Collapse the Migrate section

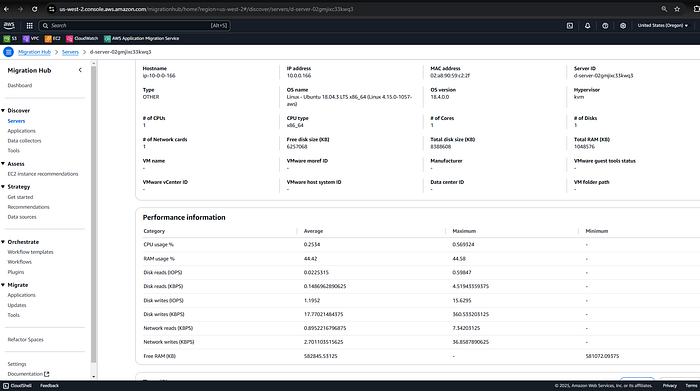pyautogui.click(x=3, y=285)
